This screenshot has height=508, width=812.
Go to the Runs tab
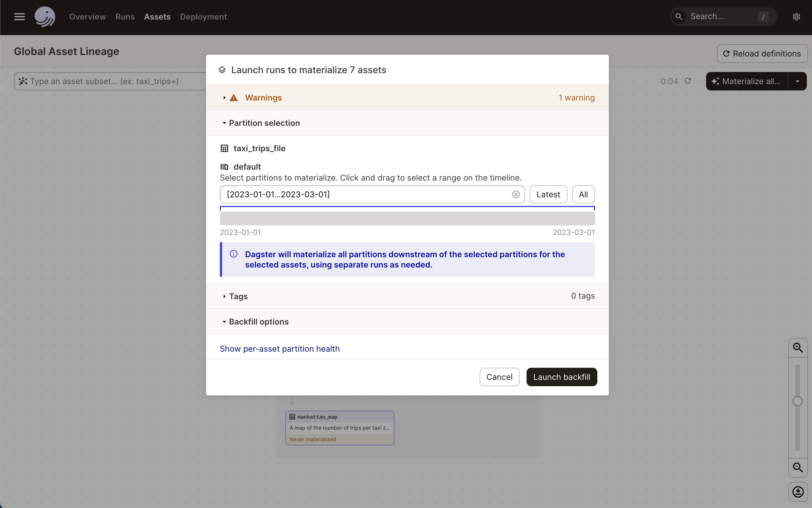[x=125, y=16]
